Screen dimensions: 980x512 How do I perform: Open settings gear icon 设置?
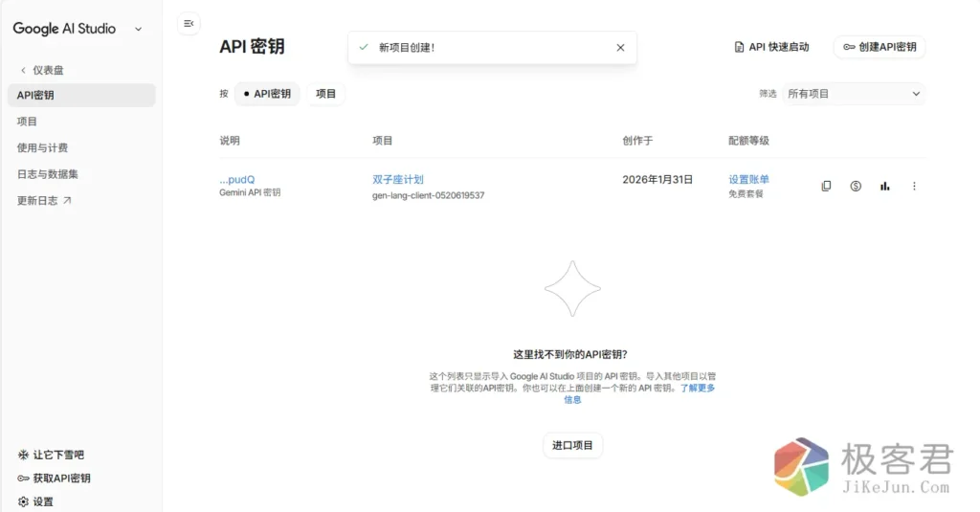(x=23, y=501)
